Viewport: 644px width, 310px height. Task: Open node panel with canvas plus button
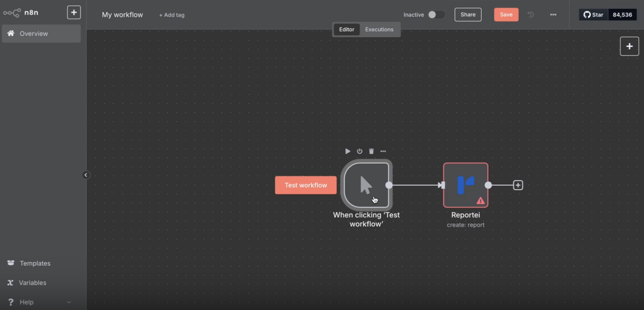point(629,46)
